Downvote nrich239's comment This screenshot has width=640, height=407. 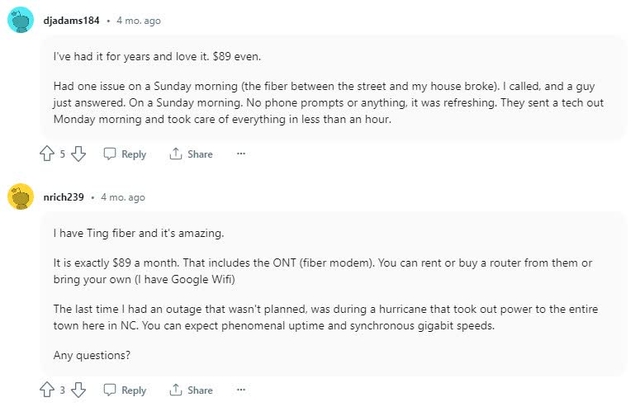(x=79, y=390)
